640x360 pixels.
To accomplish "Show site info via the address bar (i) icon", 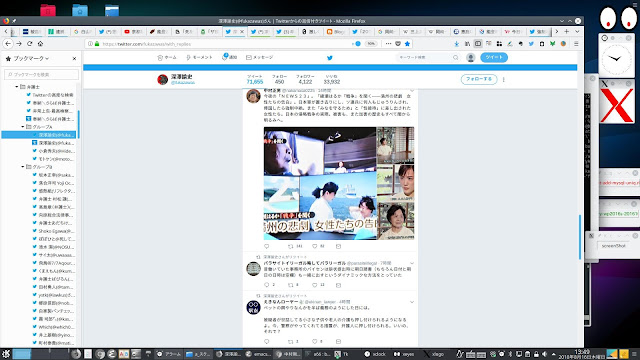I will pyautogui.click(x=90, y=44).
